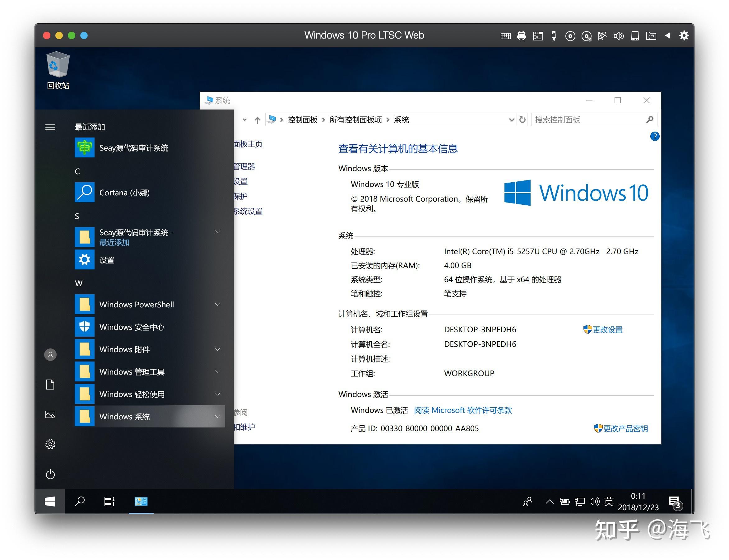The height and width of the screenshot is (560, 729).
Task: Open the VM terminal/console icon in title bar
Action: pos(537,36)
